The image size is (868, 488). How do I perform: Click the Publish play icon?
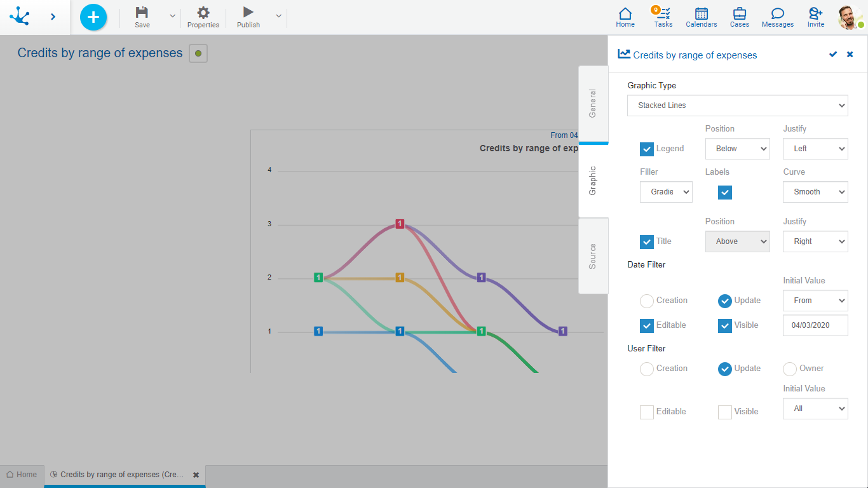point(248,13)
